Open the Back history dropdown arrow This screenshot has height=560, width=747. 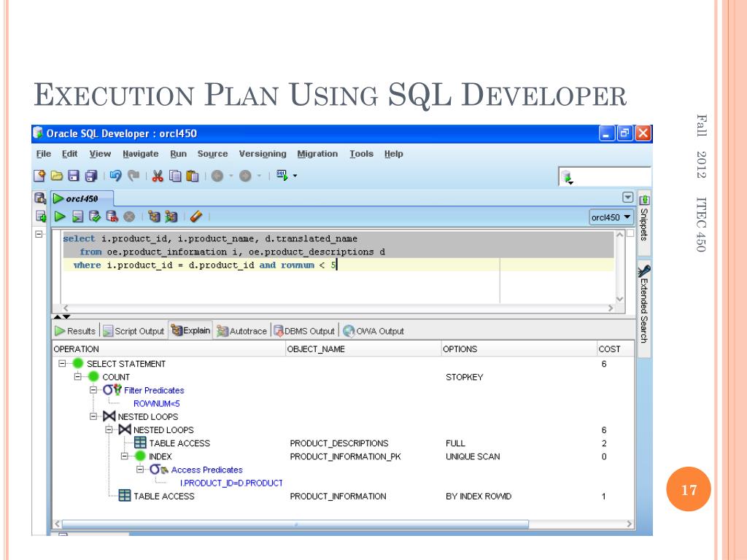click(231, 176)
